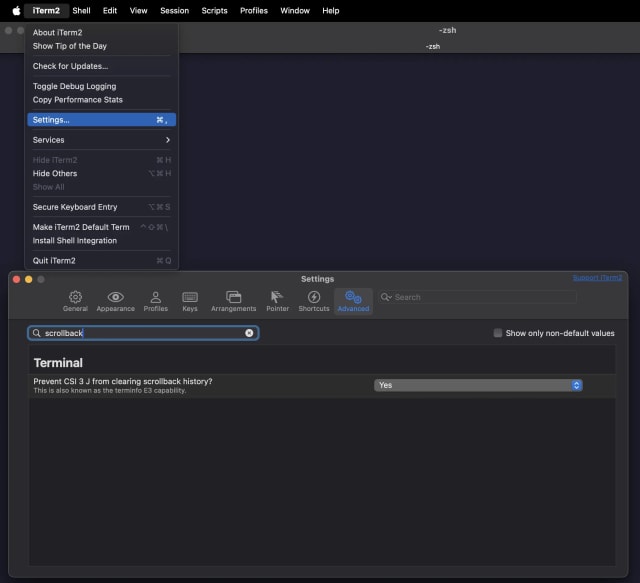
Task: Open the Shortcuts settings tab
Action: (x=314, y=301)
